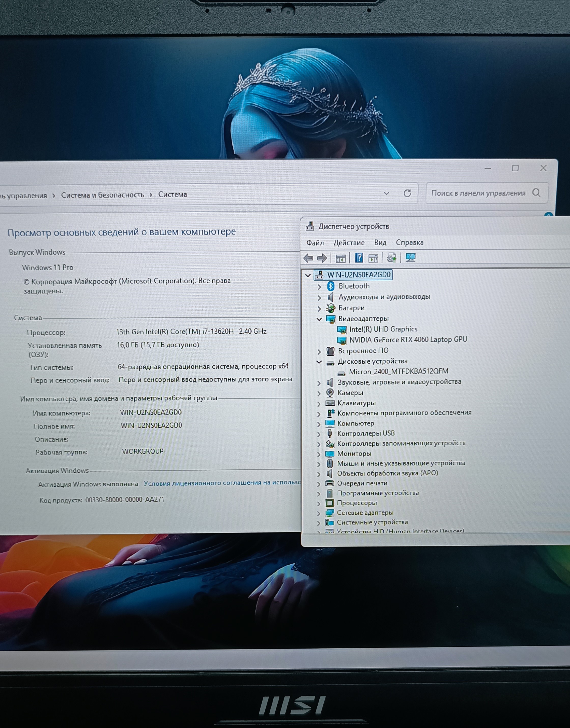
Task: Click the refresh icon in the Control Panel address bar
Action: 407,193
